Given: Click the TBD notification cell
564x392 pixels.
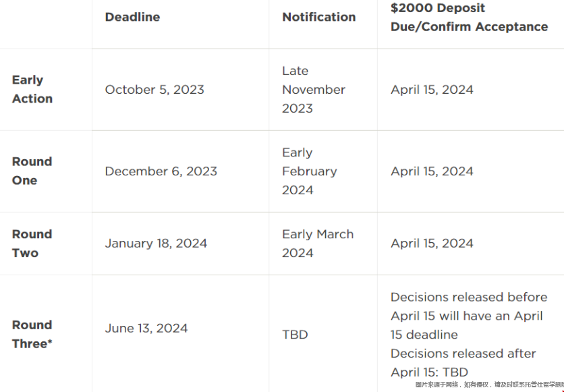Looking at the screenshot, I should [x=295, y=335].
